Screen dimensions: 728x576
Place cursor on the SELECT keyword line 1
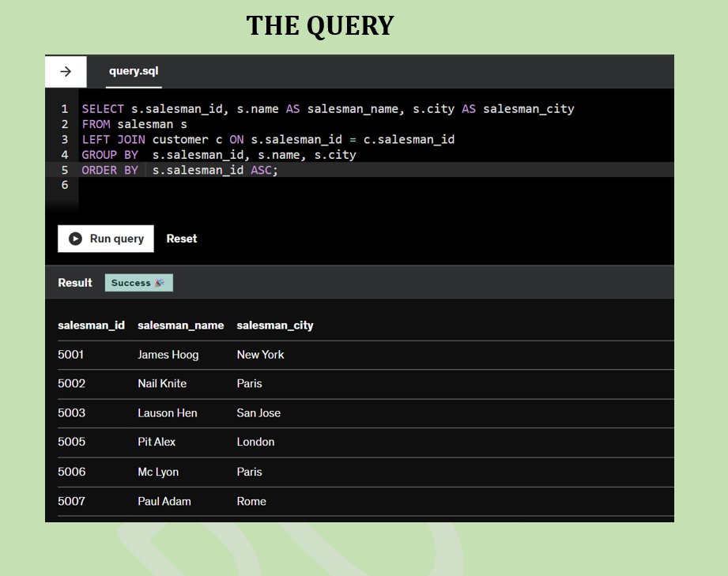tap(103, 109)
